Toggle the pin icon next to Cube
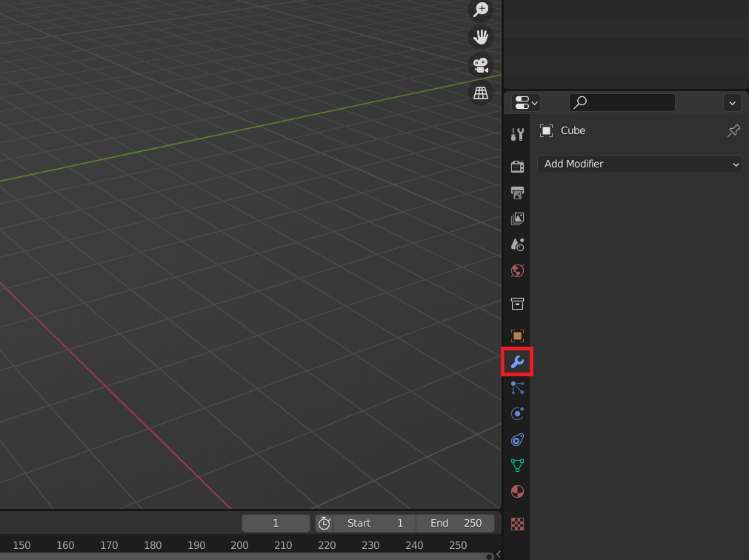Screen dimensions: 749x560 pyautogui.click(x=733, y=131)
